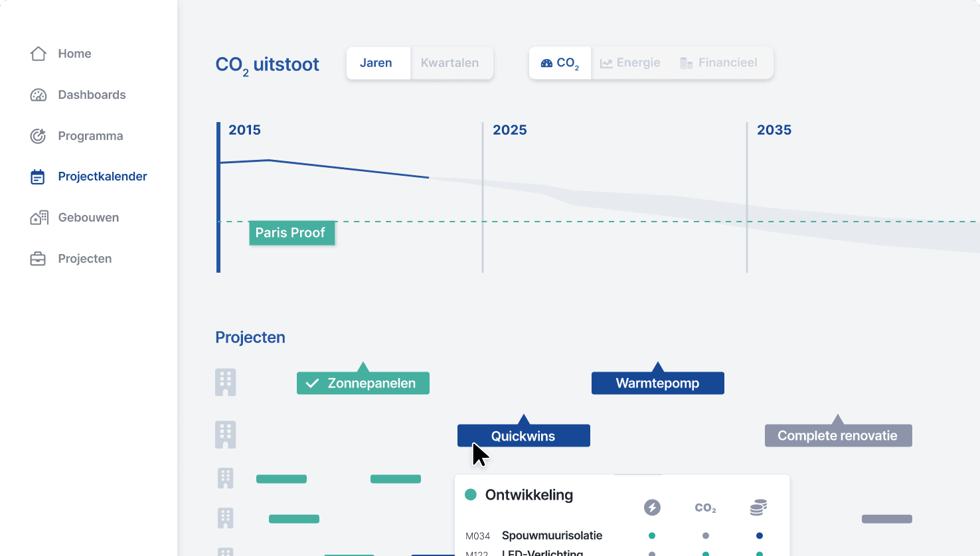The image size is (980, 556).
Task: Open the Complete renovatie project bar
Action: 839,435
